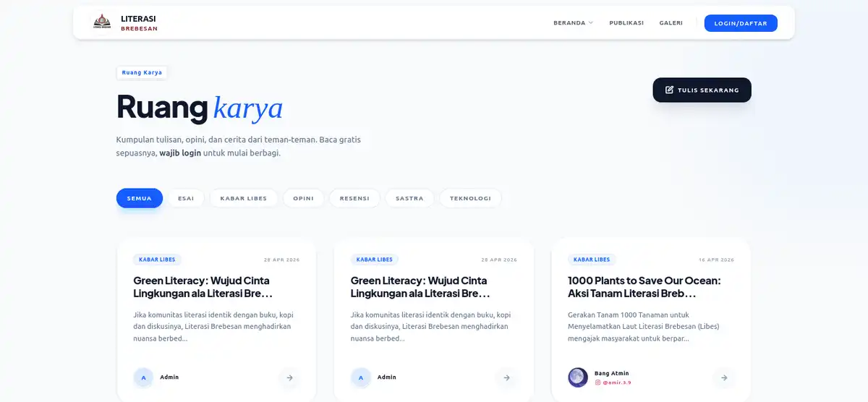Open 1000 Plants to Save Our Ocean article
Screen dimensions: 868x402
pos(644,287)
